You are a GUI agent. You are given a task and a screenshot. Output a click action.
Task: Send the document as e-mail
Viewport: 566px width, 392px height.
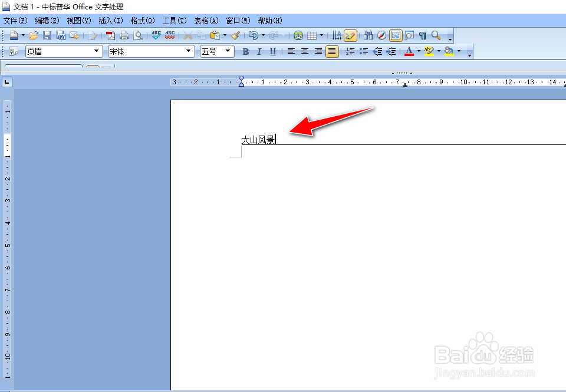click(74, 35)
